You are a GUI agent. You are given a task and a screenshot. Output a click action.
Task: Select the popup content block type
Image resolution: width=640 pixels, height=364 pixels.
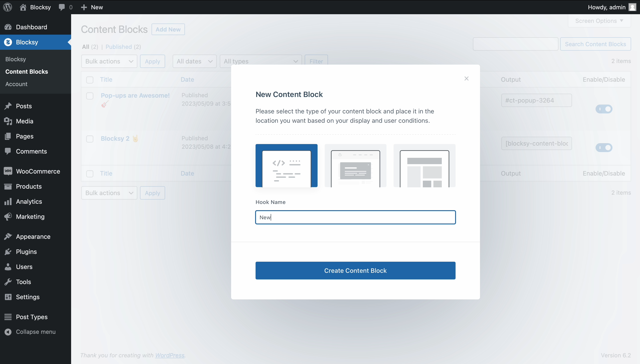click(355, 166)
